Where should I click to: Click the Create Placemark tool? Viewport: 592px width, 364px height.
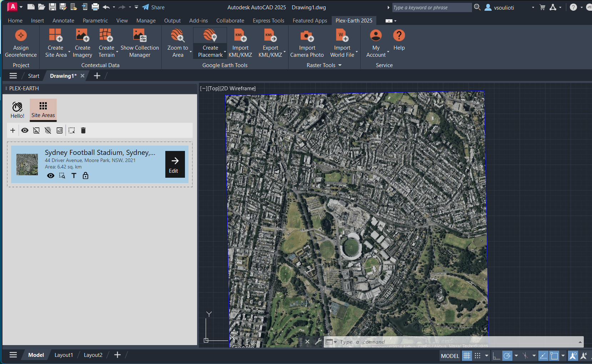click(210, 44)
